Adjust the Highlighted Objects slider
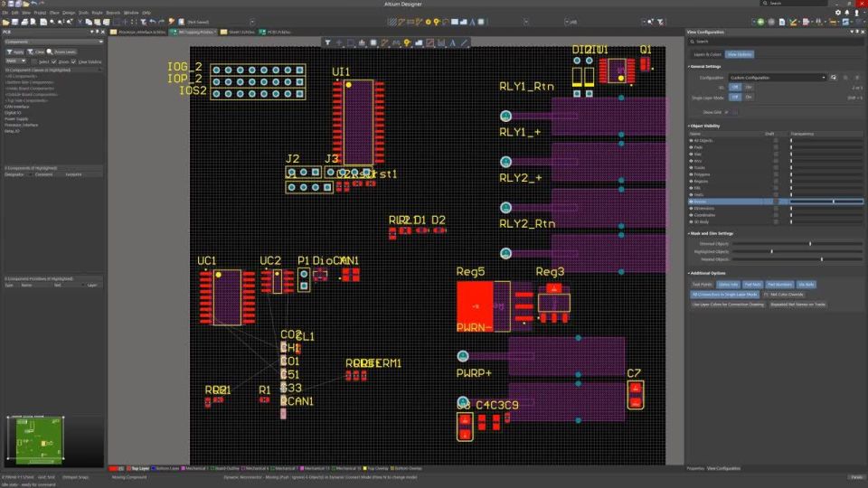 coord(797,251)
